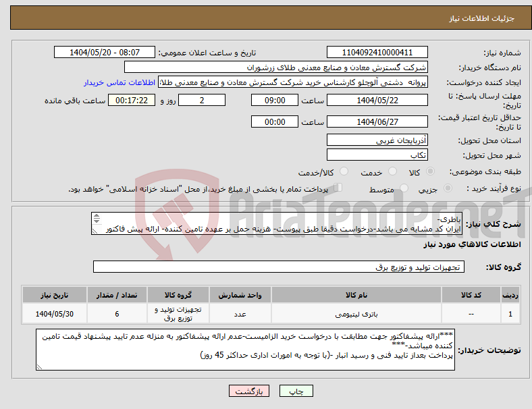Viewport: 532px width, 409px height.
Task: Click the جزئیات اطلاعات نیاز header title
Action: [482, 18]
